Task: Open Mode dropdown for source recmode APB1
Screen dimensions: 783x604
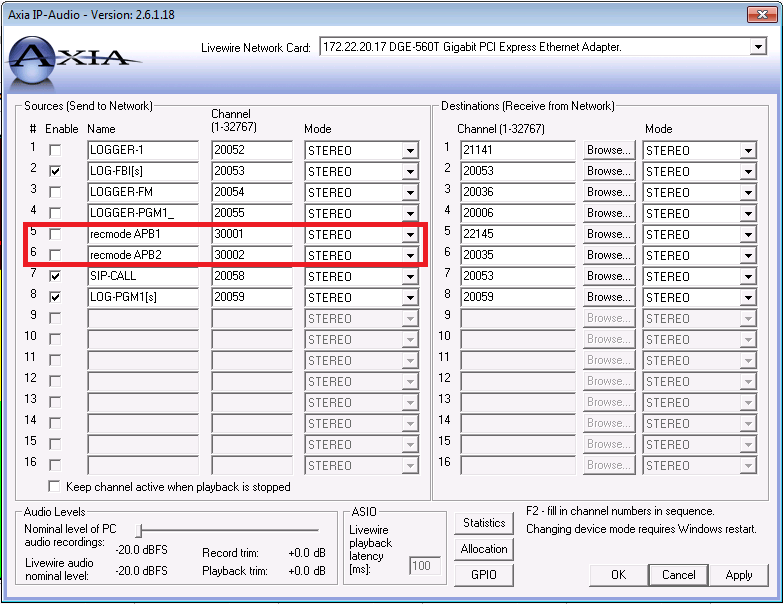Action: [410, 234]
